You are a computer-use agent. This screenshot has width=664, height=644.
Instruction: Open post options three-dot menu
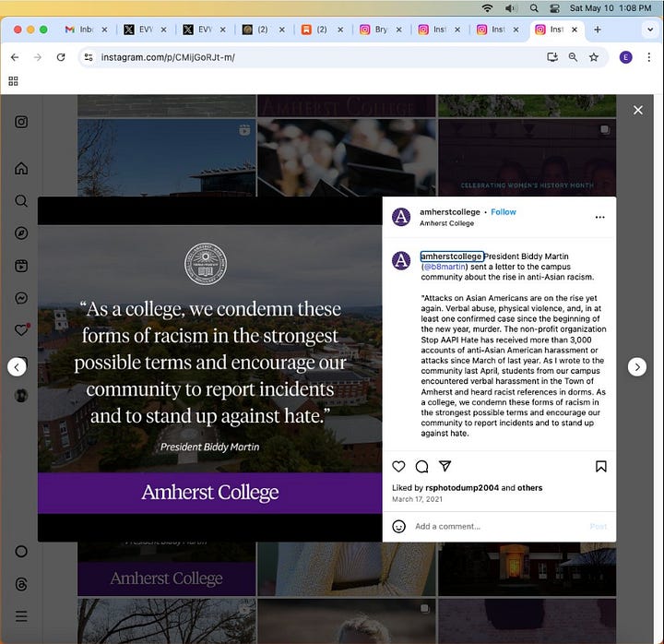(599, 218)
